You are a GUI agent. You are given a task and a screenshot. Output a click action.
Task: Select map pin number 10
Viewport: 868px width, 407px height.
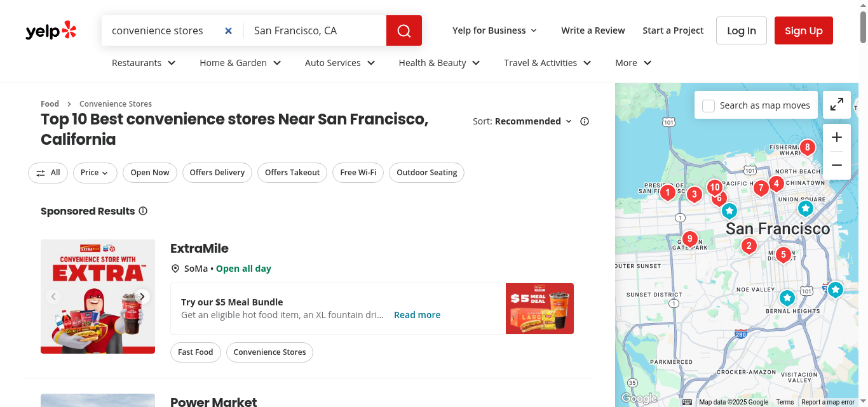[x=714, y=187]
